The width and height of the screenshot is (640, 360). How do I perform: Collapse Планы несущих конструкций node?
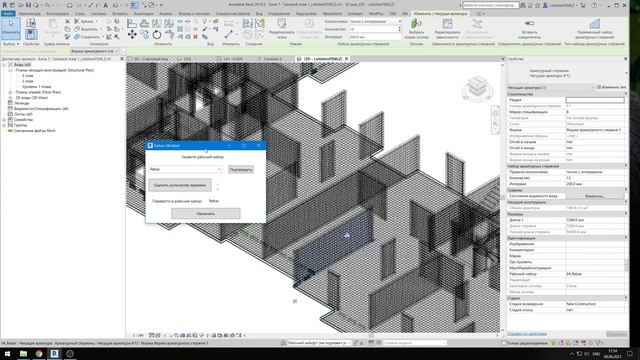click(x=10, y=70)
